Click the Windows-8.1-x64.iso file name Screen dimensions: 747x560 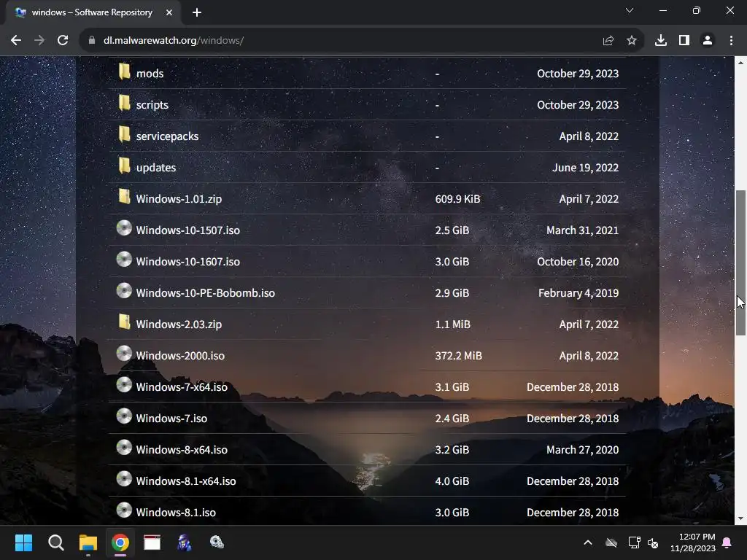coord(186,481)
